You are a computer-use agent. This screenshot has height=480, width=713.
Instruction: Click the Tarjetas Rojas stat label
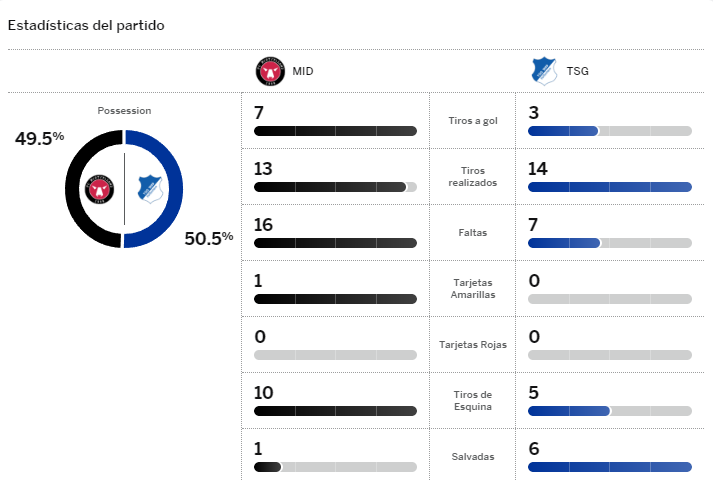pyautogui.click(x=474, y=345)
